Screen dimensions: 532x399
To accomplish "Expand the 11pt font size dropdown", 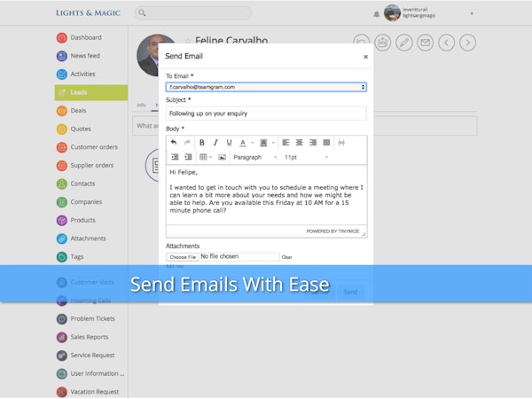I will (x=305, y=157).
